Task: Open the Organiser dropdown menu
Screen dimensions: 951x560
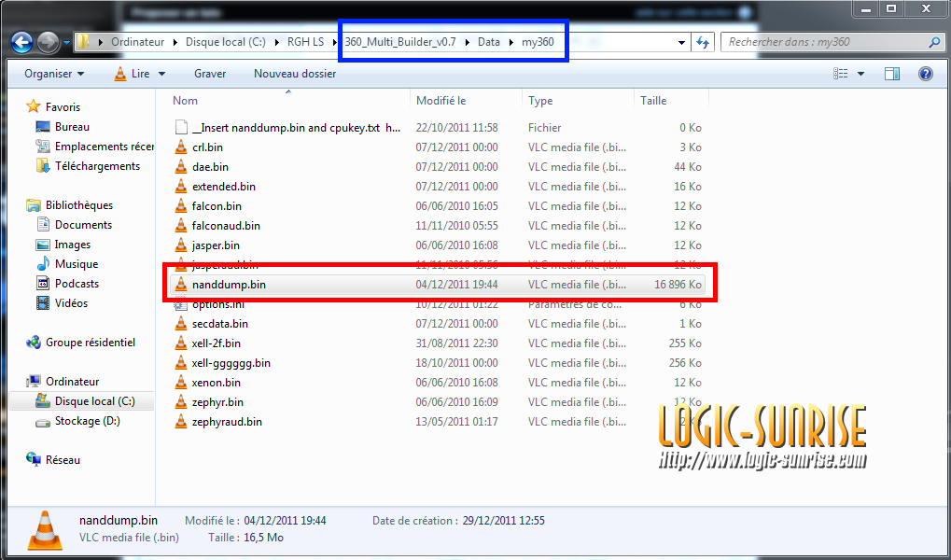Action: click(x=54, y=74)
